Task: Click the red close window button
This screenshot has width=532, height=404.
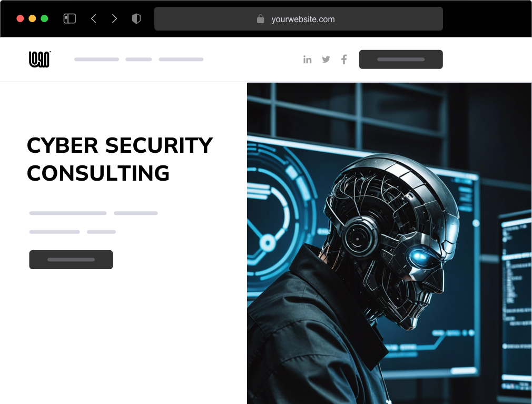Action: click(x=20, y=18)
